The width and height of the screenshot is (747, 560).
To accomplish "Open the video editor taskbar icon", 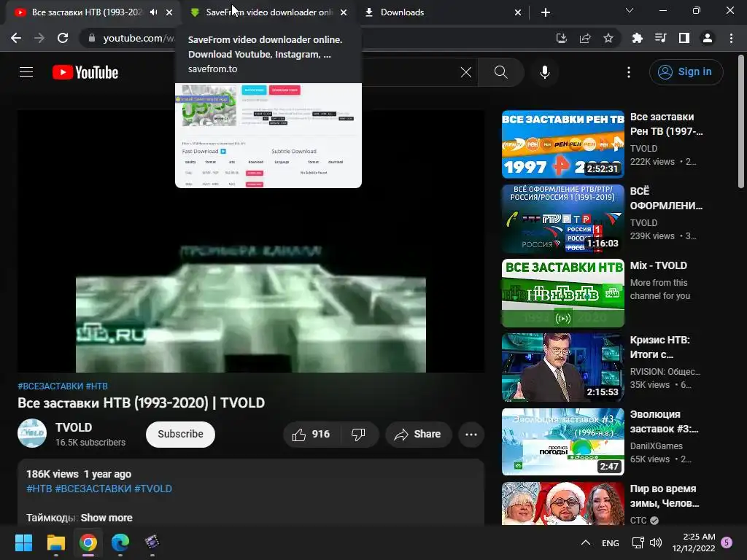I will [152, 542].
